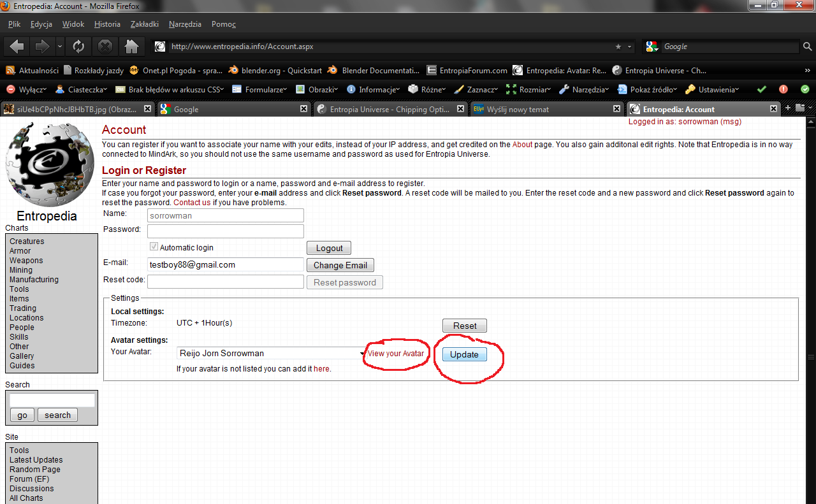Click the E-mail input field
Screen dimensions: 816x504
pos(226,264)
